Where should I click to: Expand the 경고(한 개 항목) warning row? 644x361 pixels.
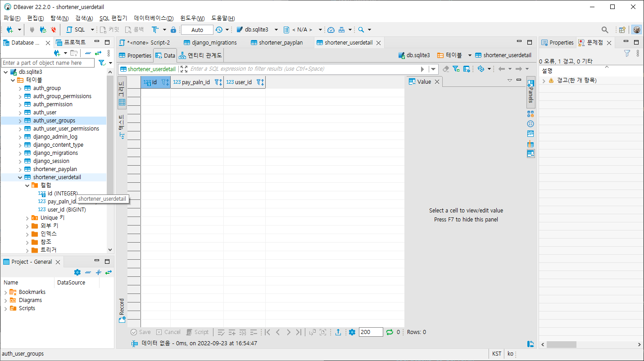[544, 81]
